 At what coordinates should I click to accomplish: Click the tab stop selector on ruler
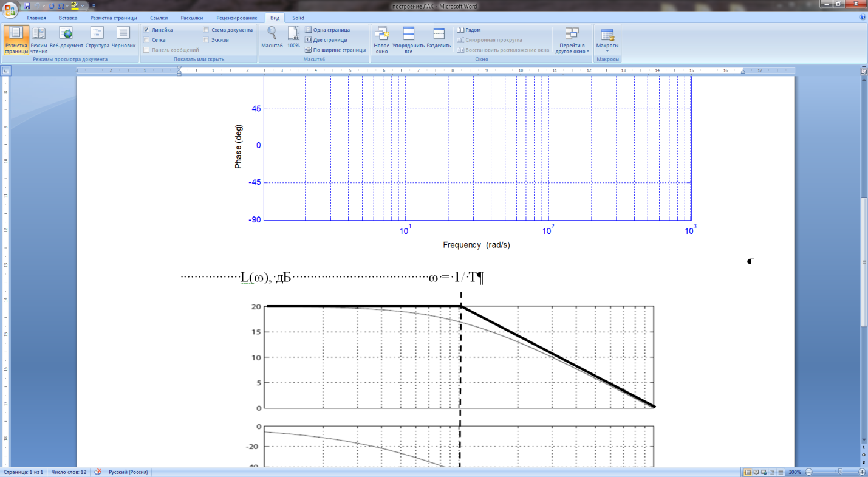pyautogui.click(x=5, y=71)
